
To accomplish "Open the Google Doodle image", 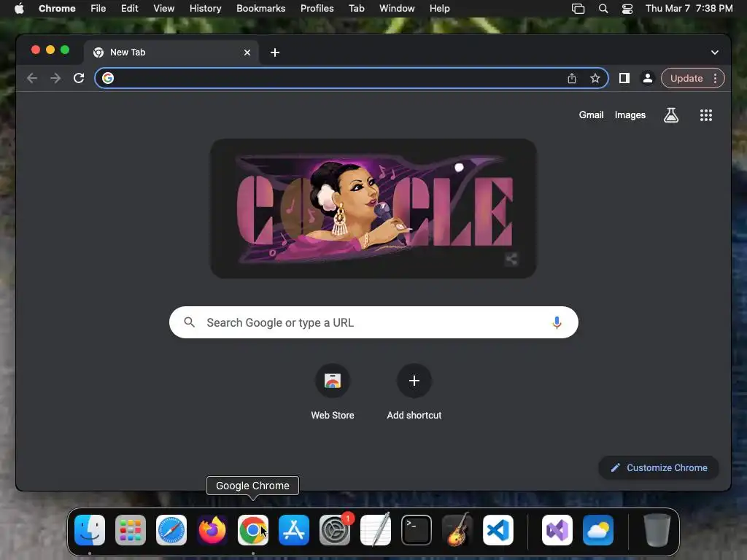I will 373,209.
